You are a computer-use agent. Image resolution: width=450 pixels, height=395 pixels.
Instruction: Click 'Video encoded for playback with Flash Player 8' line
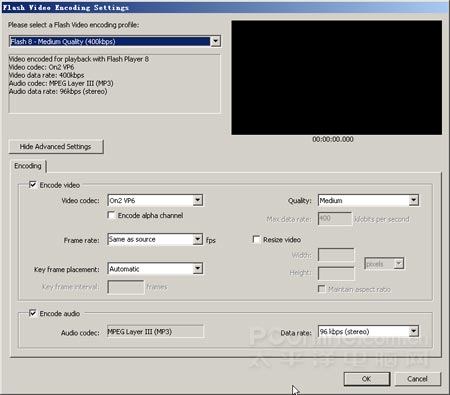point(79,59)
